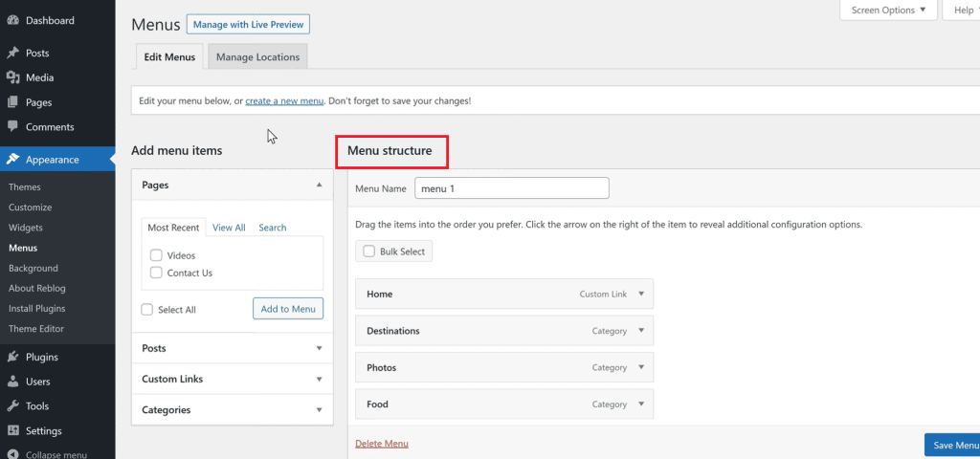Click the Tools wrench icon
The width and height of the screenshot is (980, 459).
pyautogui.click(x=12, y=405)
